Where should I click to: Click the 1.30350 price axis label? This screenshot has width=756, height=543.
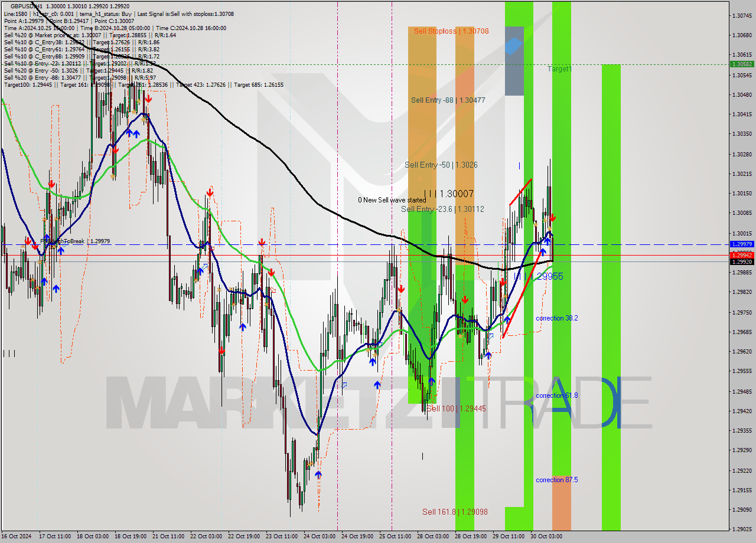(x=741, y=134)
